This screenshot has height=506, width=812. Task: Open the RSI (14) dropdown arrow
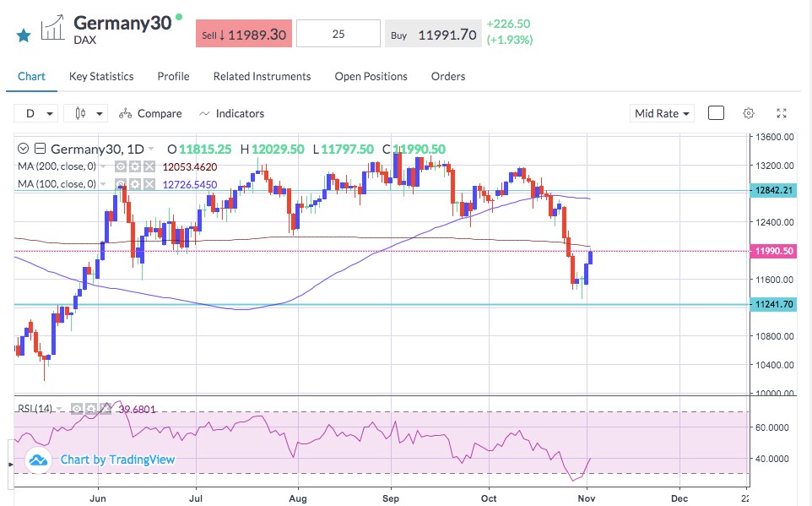(x=60, y=409)
